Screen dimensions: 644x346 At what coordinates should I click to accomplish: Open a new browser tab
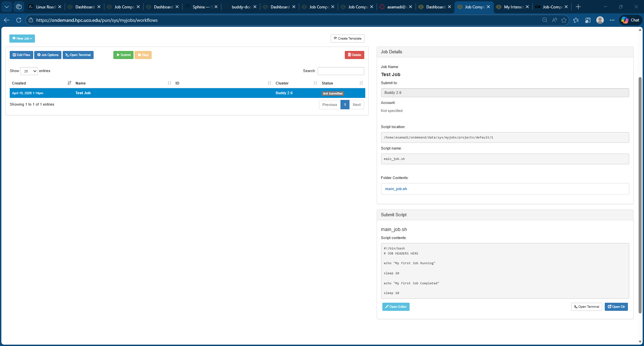tap(578, 7)
